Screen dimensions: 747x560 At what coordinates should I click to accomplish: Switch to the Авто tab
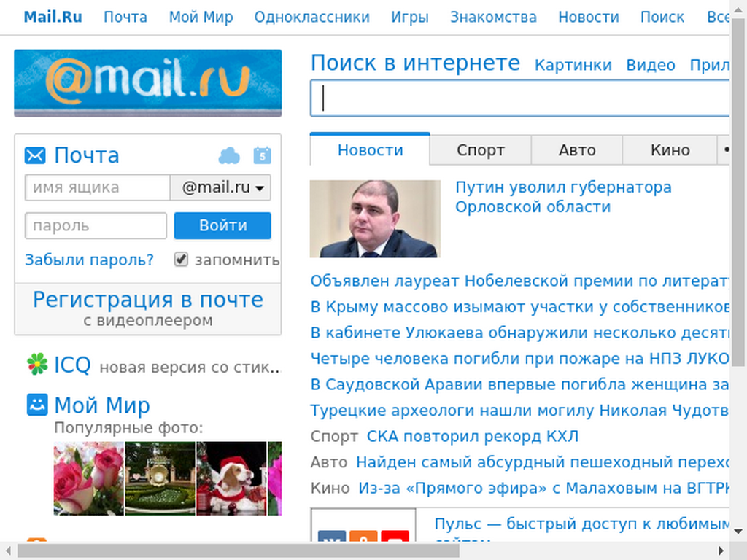click(577, 150)
